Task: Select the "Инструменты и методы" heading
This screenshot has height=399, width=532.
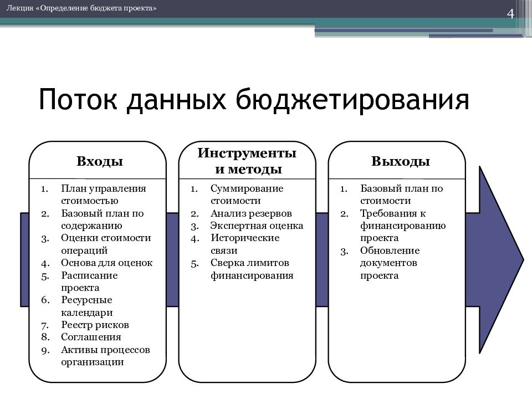Action: tap(247, 161)
